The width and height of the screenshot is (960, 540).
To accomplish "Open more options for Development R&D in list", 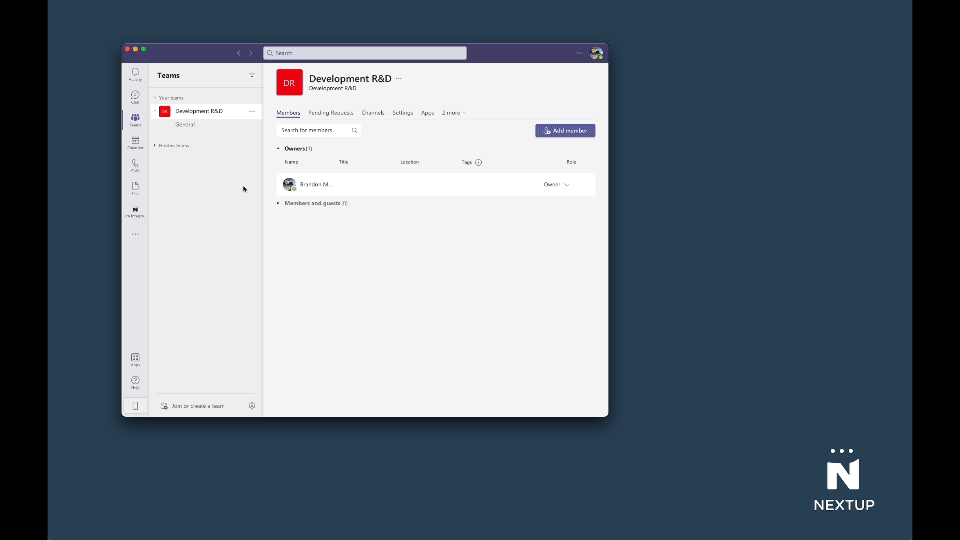I will coord(252,111).
